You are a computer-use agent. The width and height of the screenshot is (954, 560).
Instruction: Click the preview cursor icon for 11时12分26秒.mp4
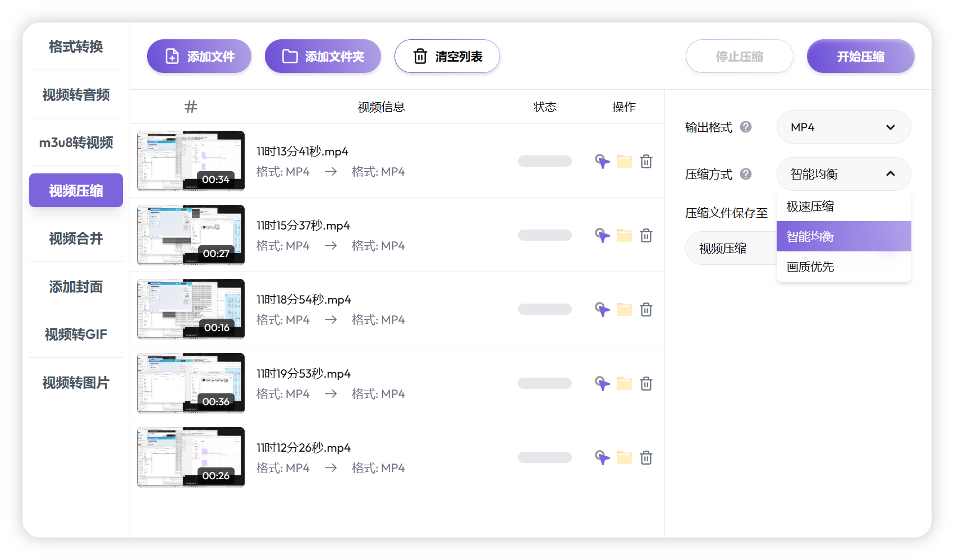pyautogui.click(x=602, y=457)
